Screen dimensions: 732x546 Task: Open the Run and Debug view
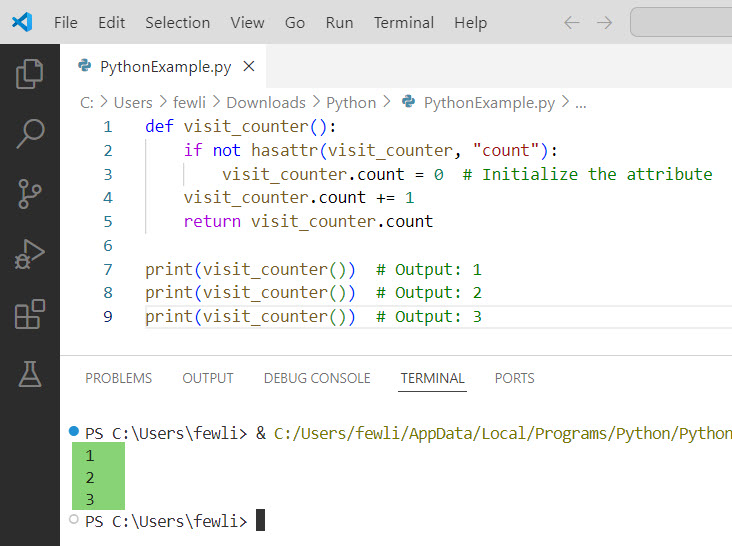tap(30, 254)
